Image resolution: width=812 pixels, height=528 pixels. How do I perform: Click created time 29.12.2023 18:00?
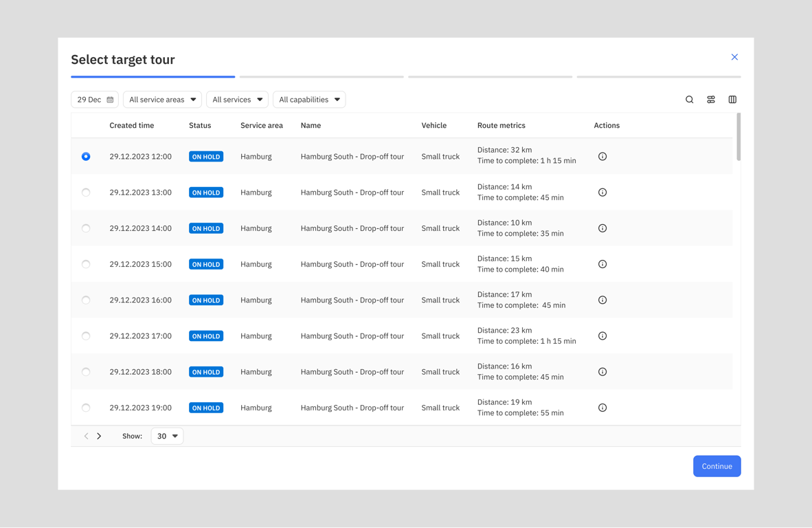click(x=140, y=371)
